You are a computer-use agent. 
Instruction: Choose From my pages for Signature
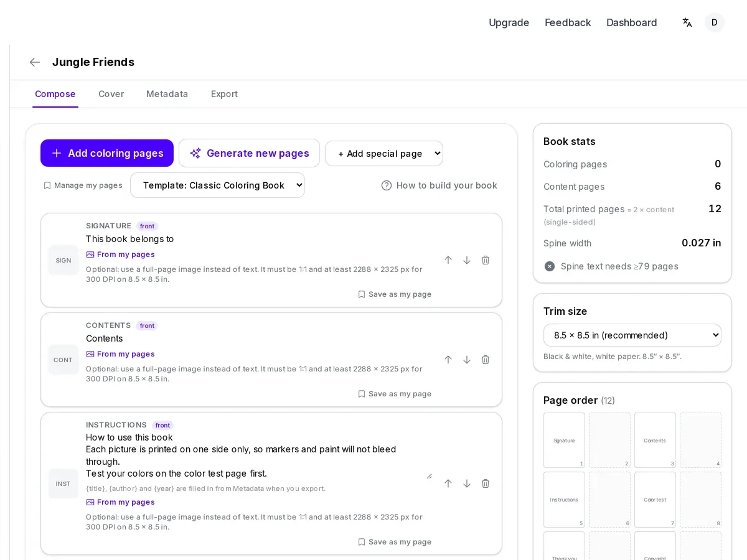[x=121, y=254]
